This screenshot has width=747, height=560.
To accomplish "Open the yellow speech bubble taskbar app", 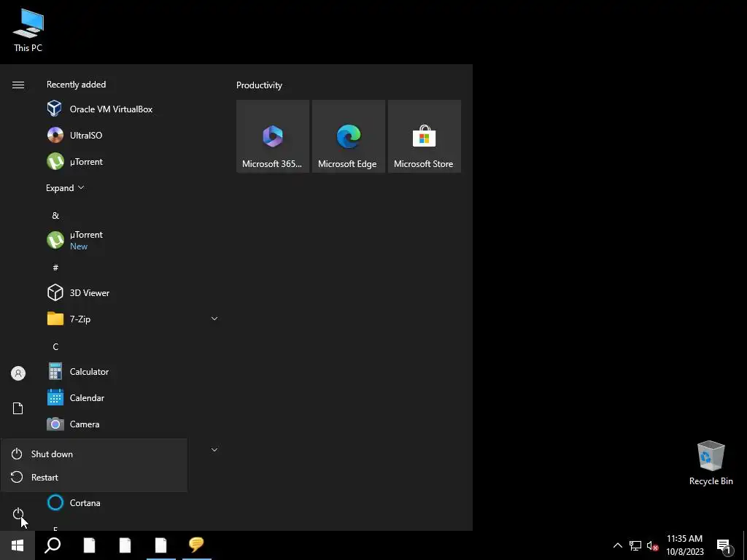I will click(x=196, y=545).
